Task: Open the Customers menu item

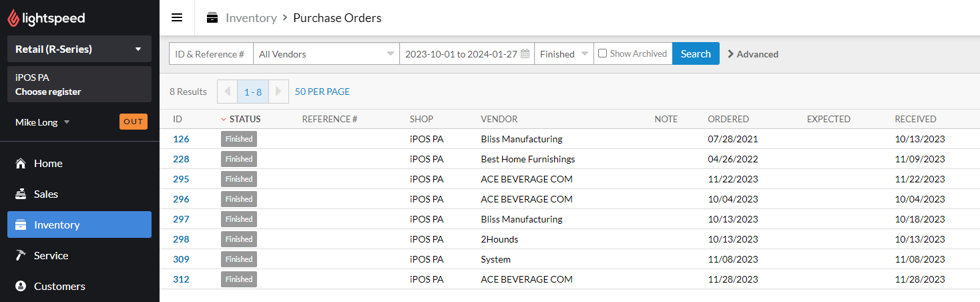Action: coord(79,287)
